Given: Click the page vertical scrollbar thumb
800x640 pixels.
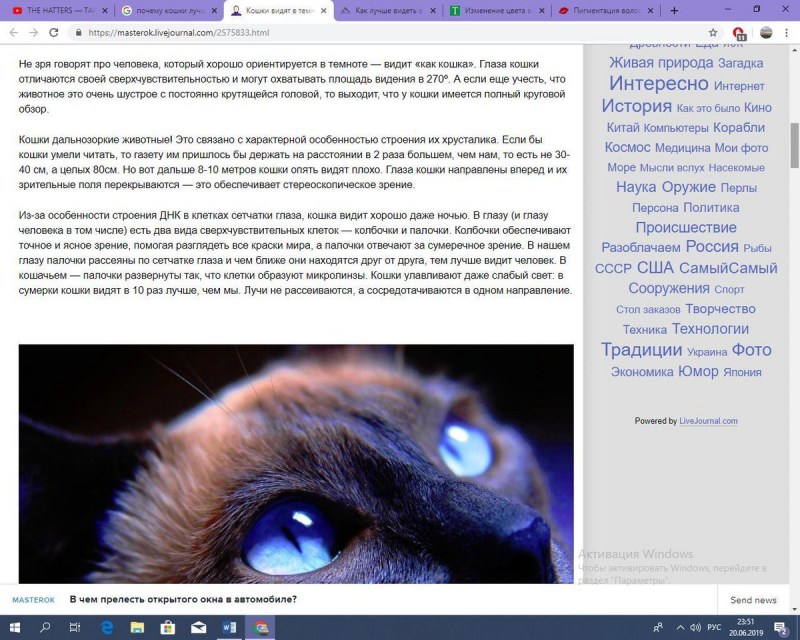Looking at the screenshot, I should point(794,145).
